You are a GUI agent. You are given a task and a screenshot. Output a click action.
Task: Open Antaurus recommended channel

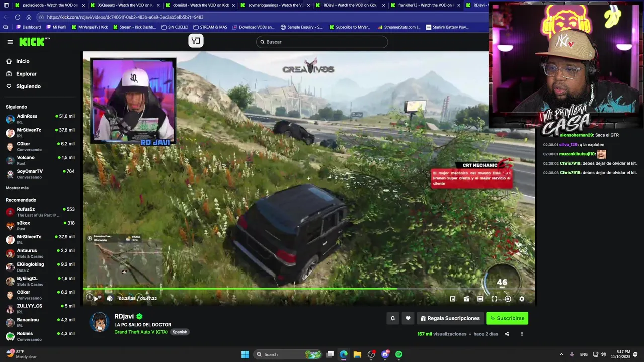click(40, 253)
